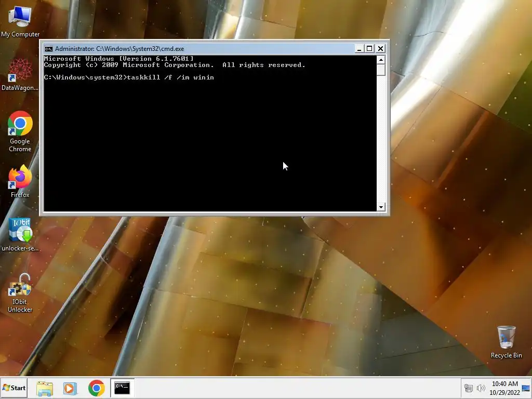Click the cmd.exe window title bar
Screen dimensions: 532x399
204,48
